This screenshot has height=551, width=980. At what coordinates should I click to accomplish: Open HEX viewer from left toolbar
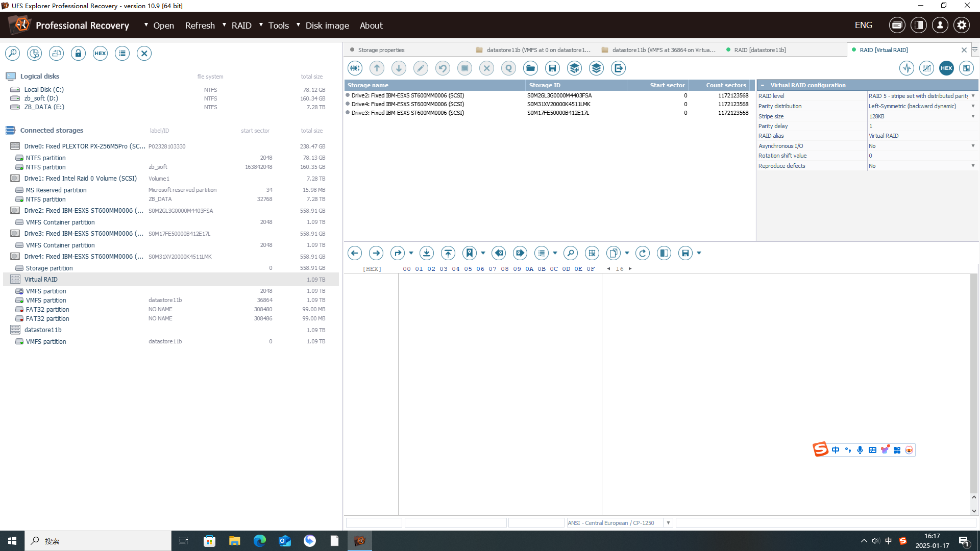click(100, 53)
